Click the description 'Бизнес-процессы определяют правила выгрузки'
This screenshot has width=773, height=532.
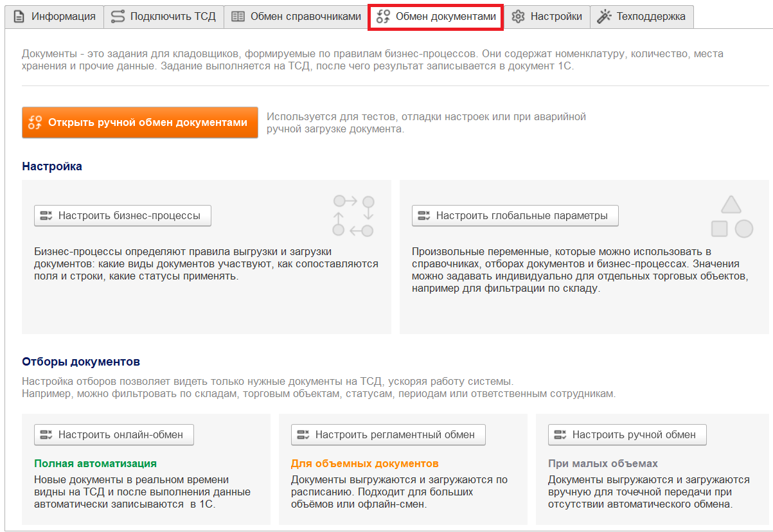click(x=206, y=264)
